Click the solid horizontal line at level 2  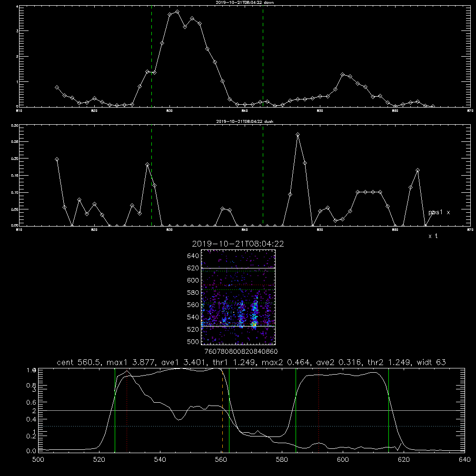(x=251, y=410)
